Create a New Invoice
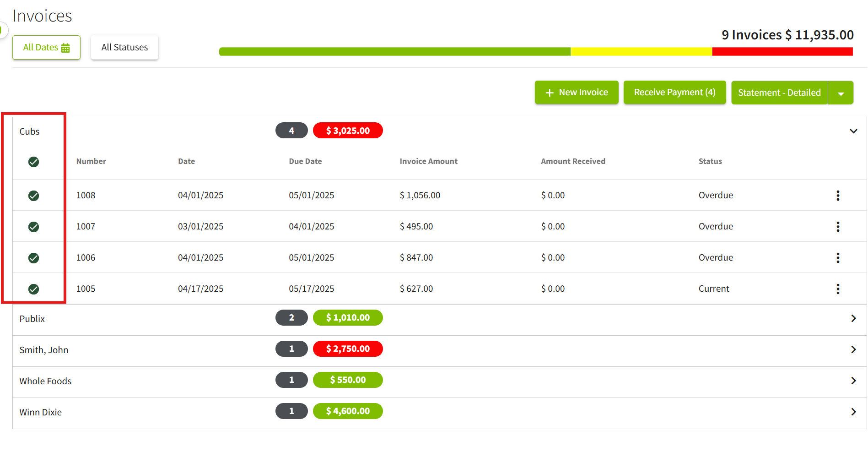Viewport: 868px width, 458px height. (577, 93)
